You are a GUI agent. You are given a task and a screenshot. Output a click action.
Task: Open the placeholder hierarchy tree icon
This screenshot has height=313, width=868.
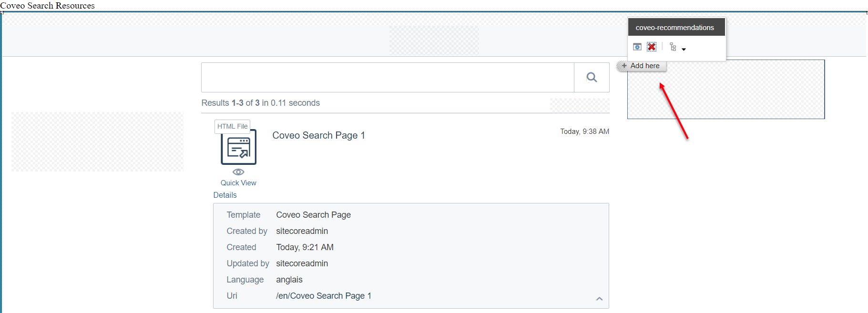point(673,47)
